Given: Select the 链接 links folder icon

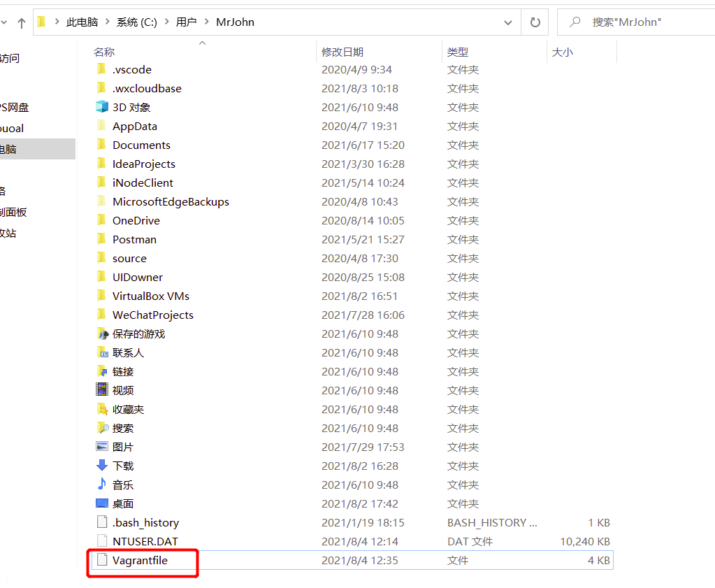Looking at the screenshot, I should point(102,371).
